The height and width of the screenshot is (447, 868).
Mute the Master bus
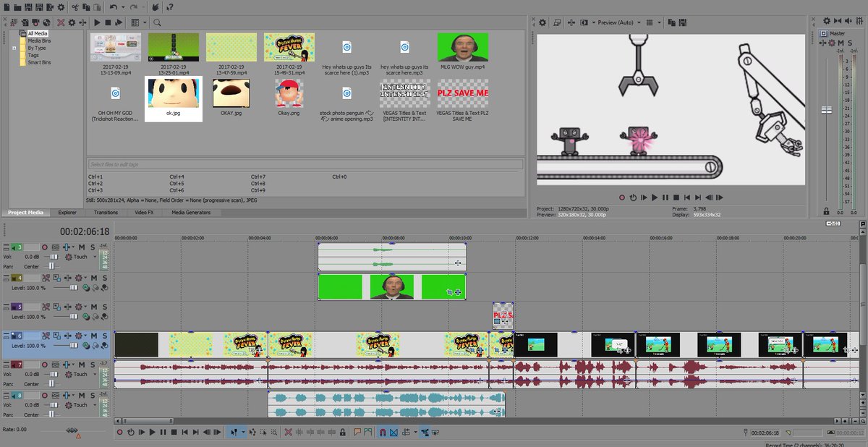tap(841, 43)
